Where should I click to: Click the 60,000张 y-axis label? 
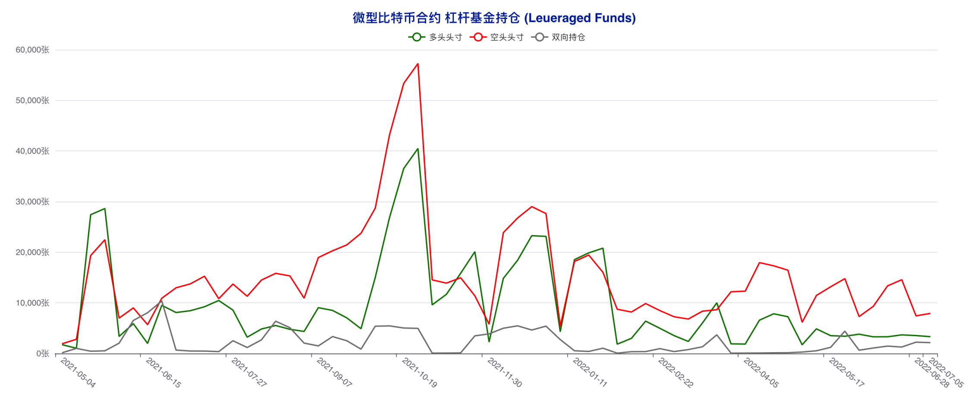(x=32, y=50)
